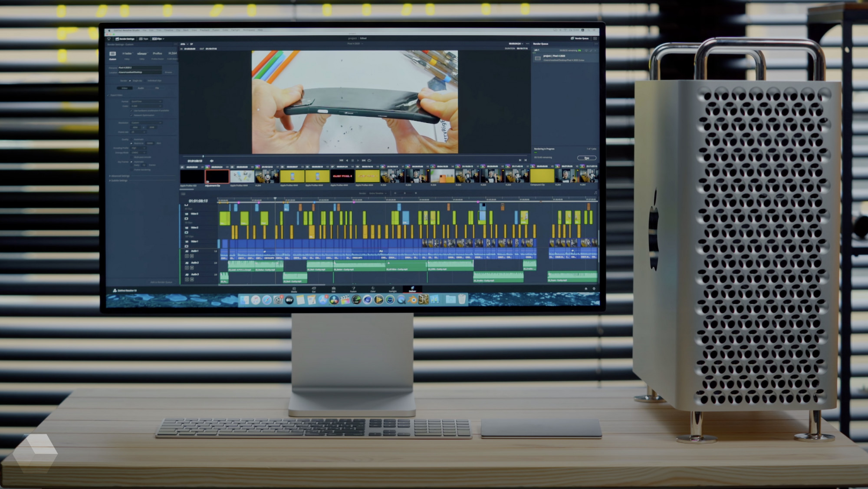The height and width of the screenshot is (489, 868).
Task: Expand the Subtitle Settings section
Action: click(x=118, y=181)
